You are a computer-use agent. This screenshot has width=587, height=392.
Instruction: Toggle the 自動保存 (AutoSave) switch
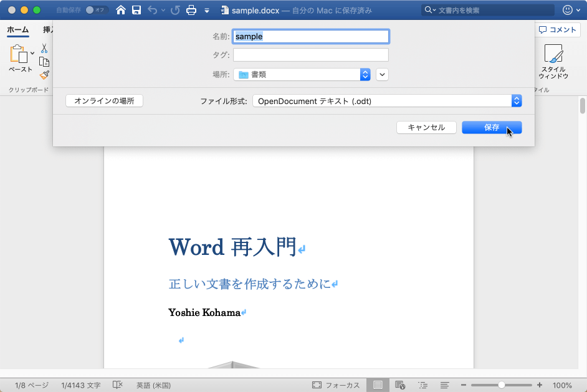pyautogui.click(x=96, y=10)
